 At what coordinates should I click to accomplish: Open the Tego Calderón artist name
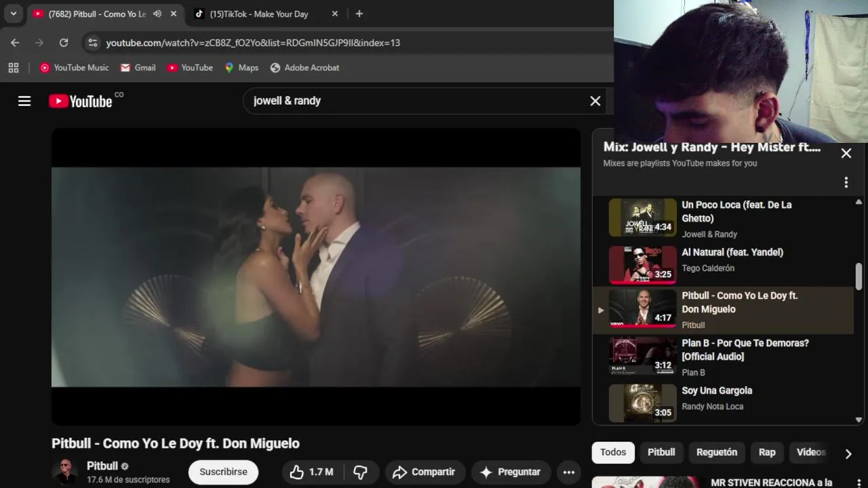(708, 268)
